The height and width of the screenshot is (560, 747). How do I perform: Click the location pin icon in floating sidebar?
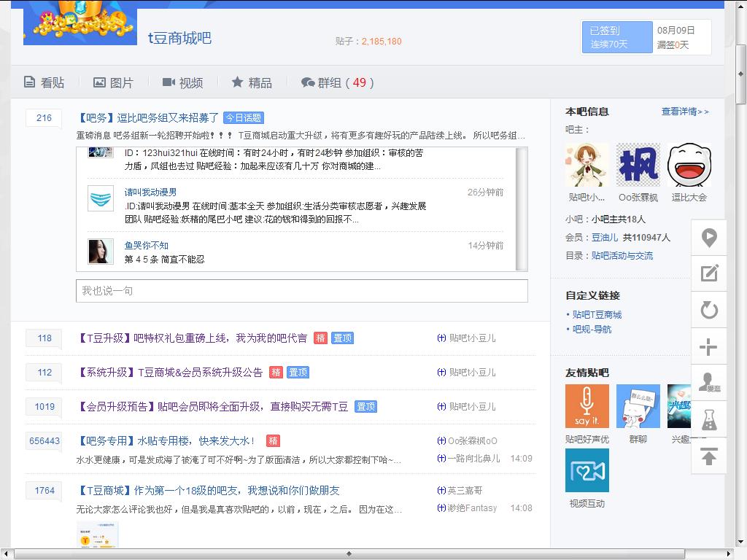708,238
